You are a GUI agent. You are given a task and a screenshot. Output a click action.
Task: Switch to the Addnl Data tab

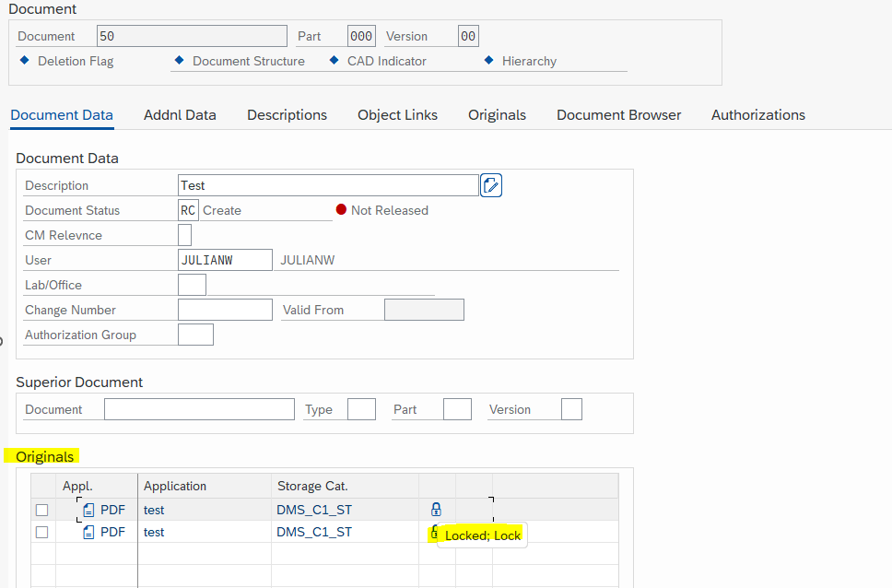pyautogui.click(x=180, y=114)
